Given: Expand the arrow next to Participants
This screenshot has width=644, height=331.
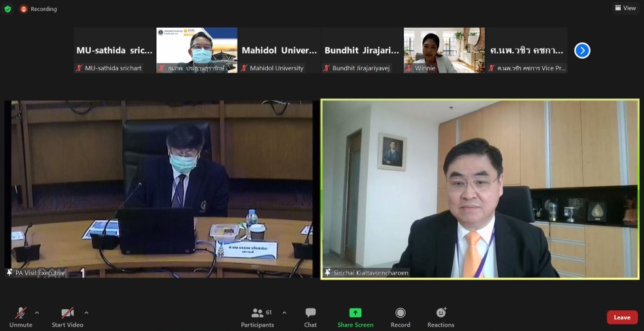Looking at the screenshot, I should click(x=284, y=313).
